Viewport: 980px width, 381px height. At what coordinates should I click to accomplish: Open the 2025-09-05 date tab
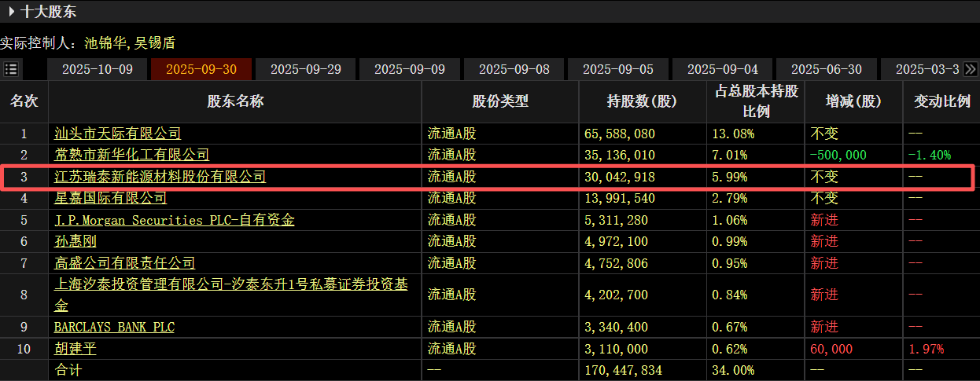coord(618,69)
